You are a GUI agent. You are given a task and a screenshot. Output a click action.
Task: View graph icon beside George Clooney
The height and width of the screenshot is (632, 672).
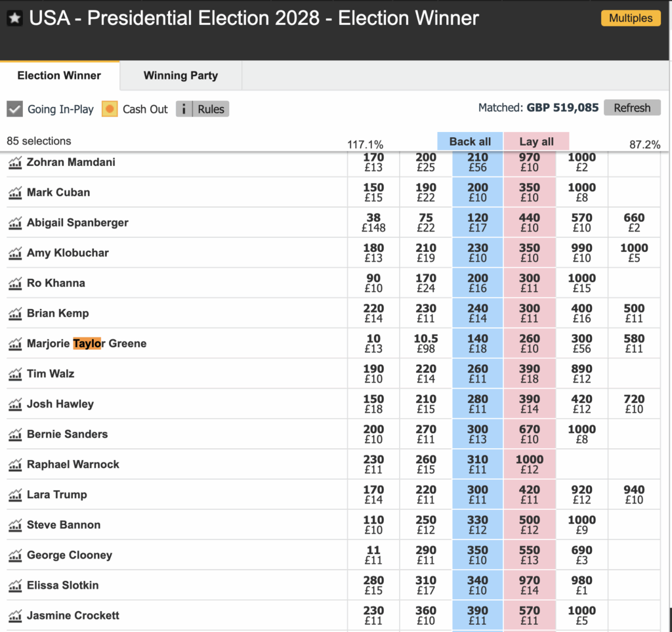point(15,555)
